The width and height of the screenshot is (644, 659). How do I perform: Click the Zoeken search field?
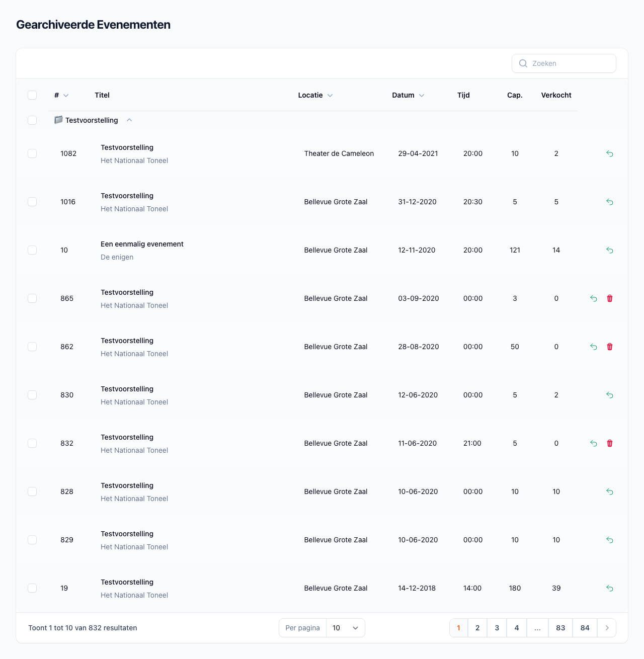569,63
